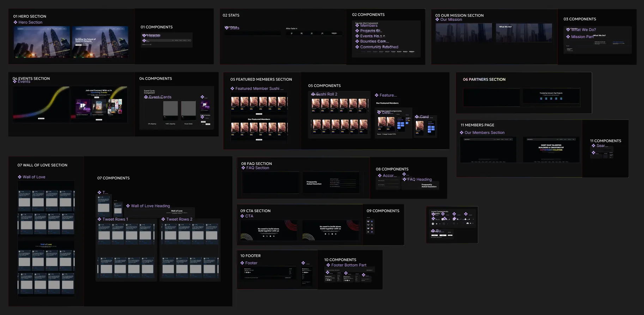The image size is (644, 315).
Task: Click the 06 PARTNERS SECTION title
Action: pyautogui.click(x=484, y=79)
